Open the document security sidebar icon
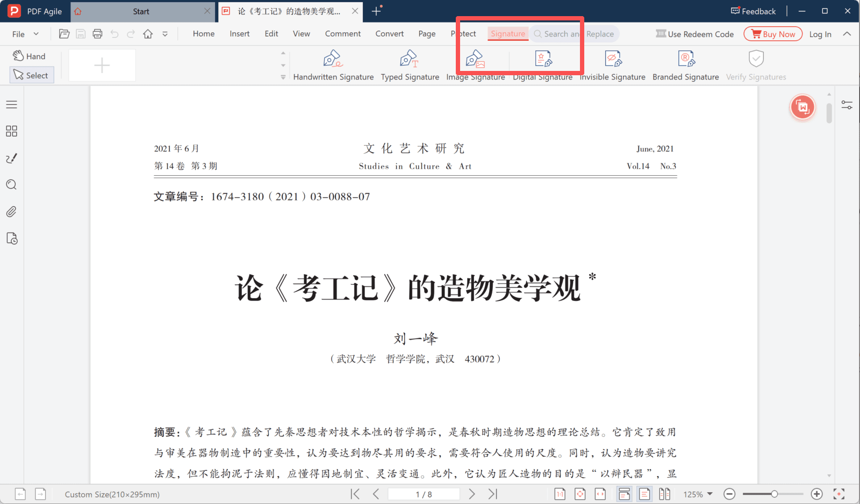860x504 pixels. (x=11, y=239)
